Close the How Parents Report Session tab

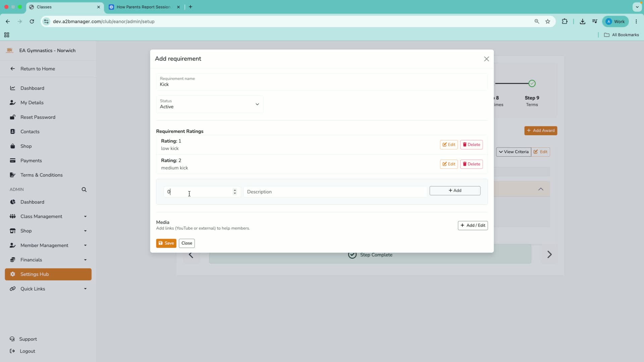[178, 7]
